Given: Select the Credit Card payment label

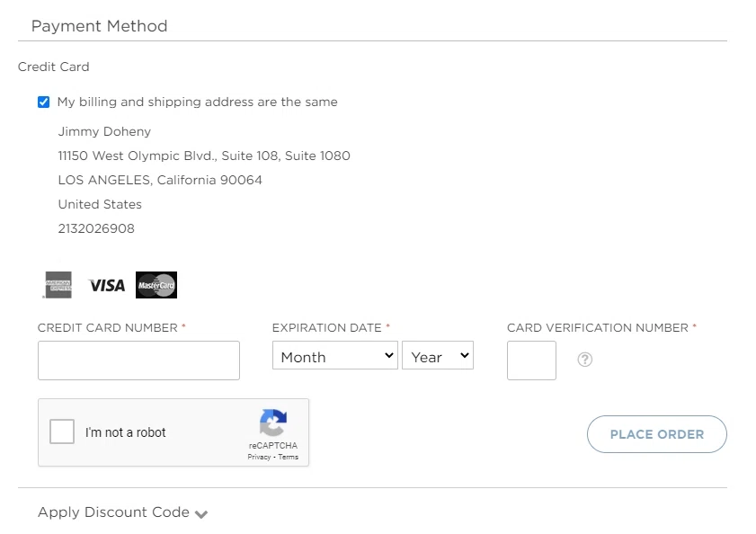Looking at the screenshot, I should coord(54,67).
